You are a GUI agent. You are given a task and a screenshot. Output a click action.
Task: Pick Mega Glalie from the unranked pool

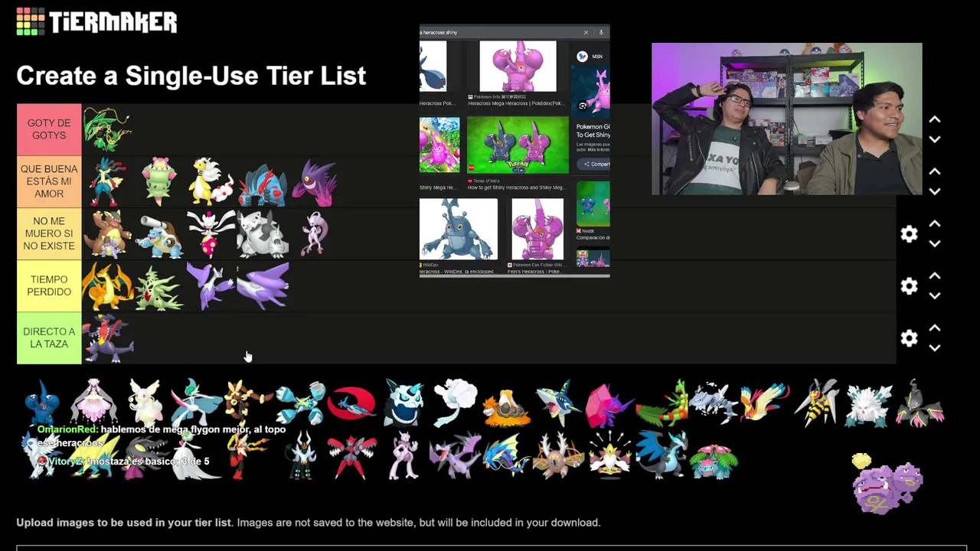[403, 403]
